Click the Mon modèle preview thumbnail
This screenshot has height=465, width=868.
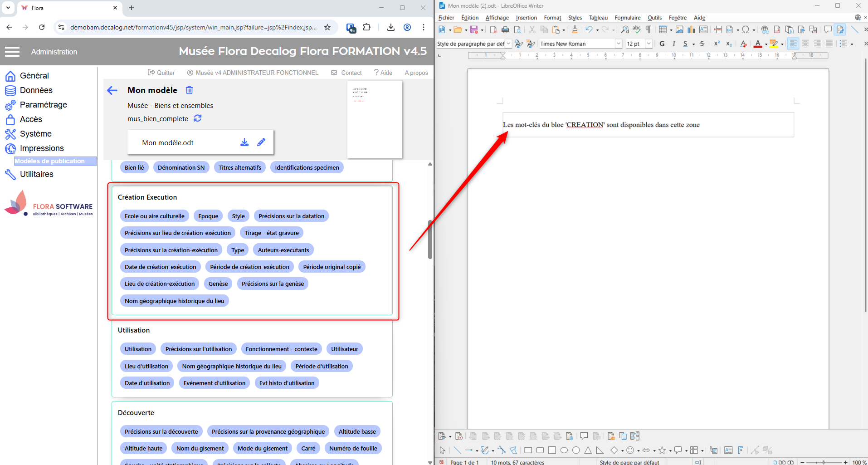(x=375, y=119)
